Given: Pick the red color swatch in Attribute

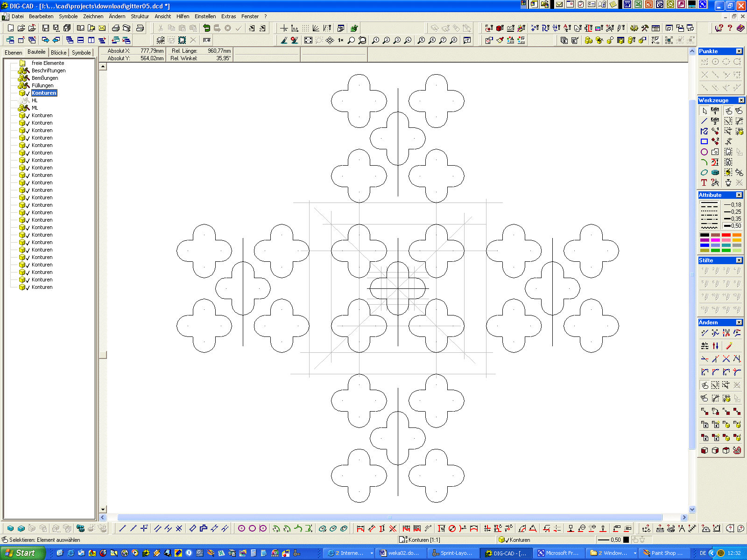Looking at the screenshot, I should [x=726, y=235].
